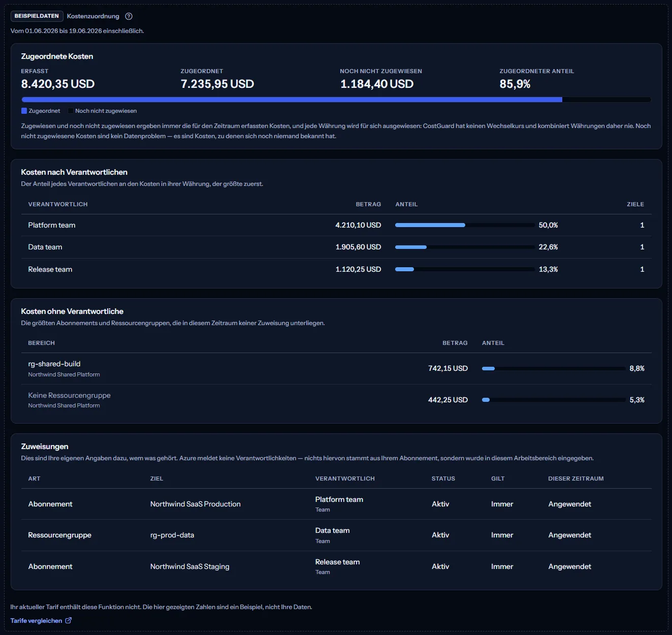
Task: Select the Data team share bar
Action: pyautogui.click(x=465, y=247)
